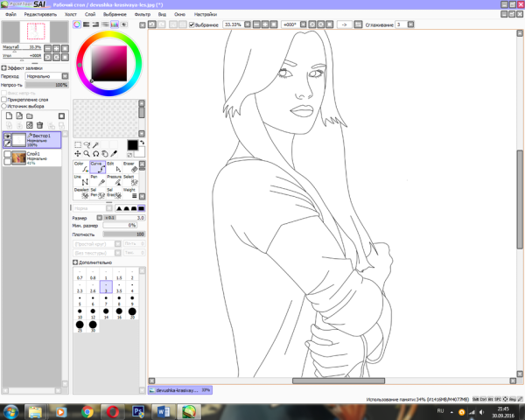Choose the Pressure tool

point(113,179)
